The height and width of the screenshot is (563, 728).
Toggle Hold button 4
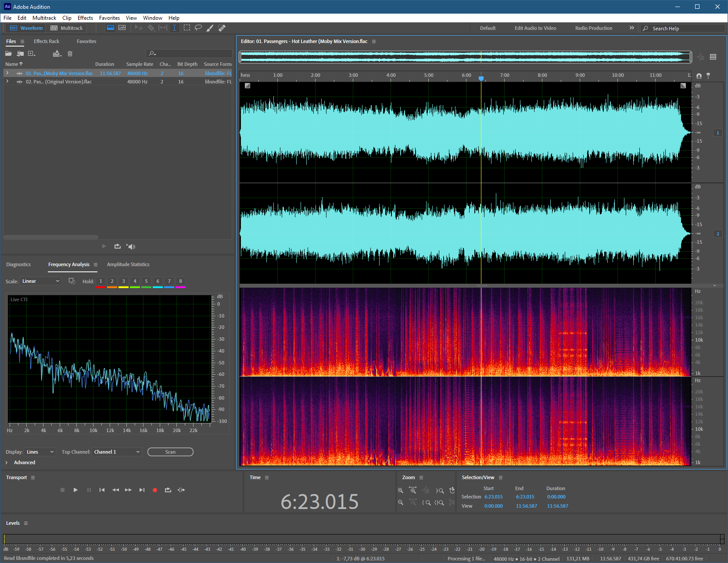point(135,281)
